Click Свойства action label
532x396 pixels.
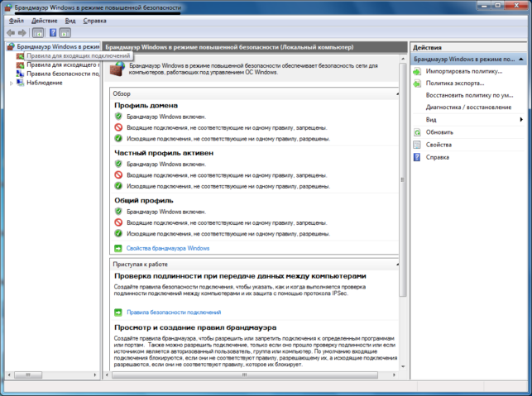point(439,145)
